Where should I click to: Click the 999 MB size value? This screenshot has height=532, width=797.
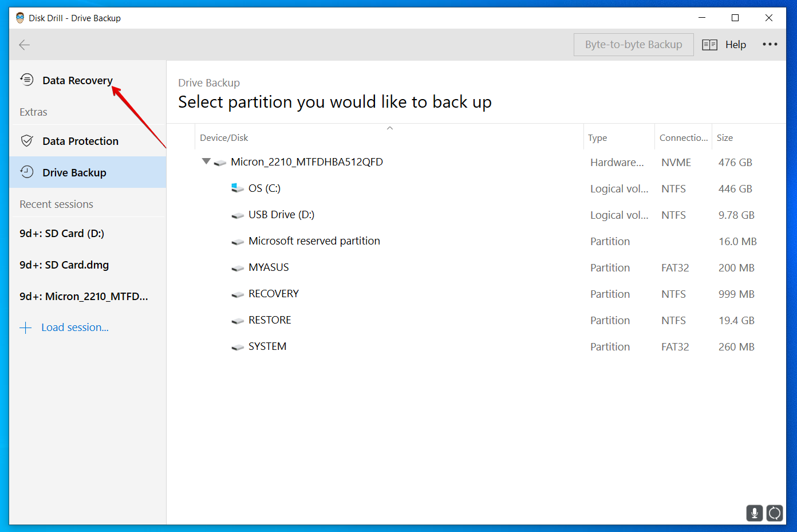pyautogui.click(x=736, y=294)
